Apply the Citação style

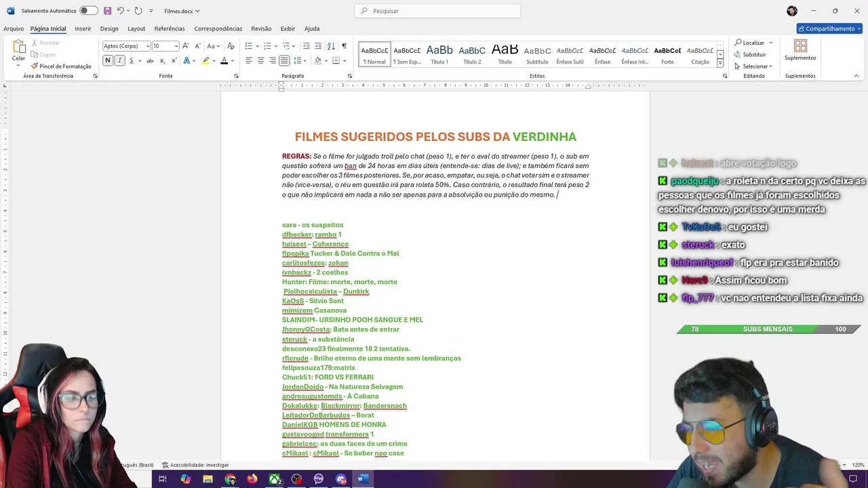[x=700, y=54]
